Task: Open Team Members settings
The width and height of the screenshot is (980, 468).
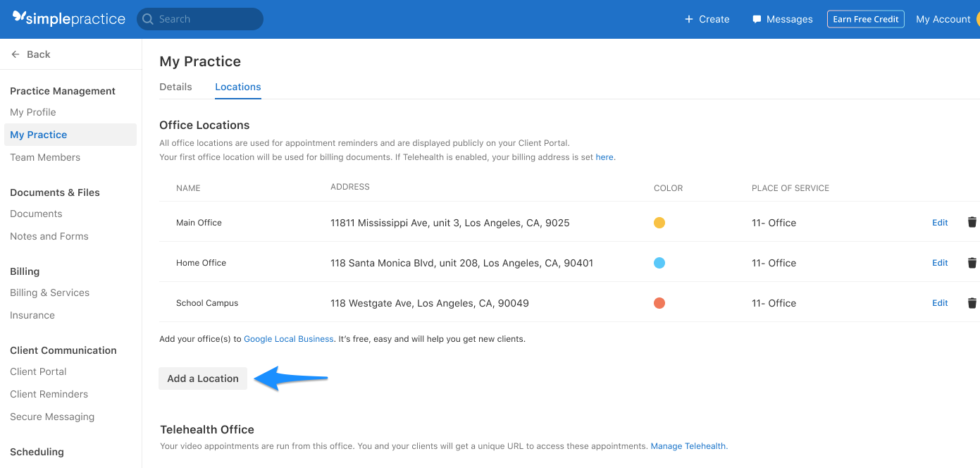Action: (45, 156)
